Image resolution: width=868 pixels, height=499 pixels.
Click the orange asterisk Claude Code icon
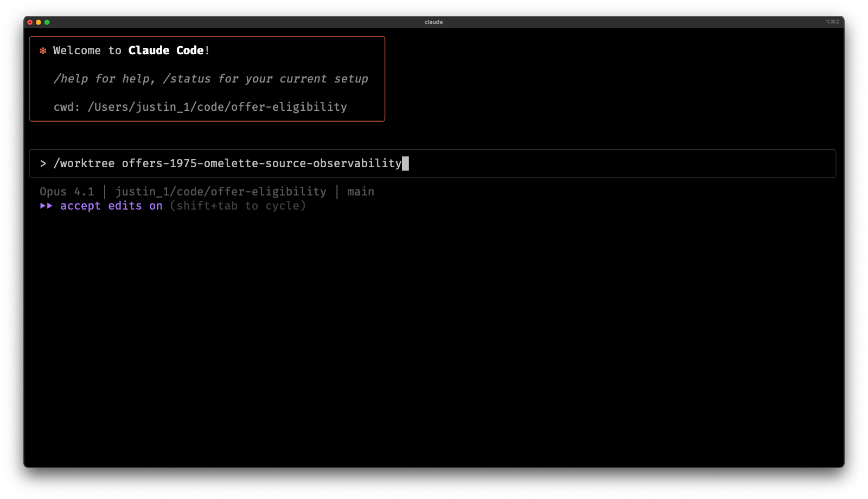pyautogui.click(x=43, y=50)
